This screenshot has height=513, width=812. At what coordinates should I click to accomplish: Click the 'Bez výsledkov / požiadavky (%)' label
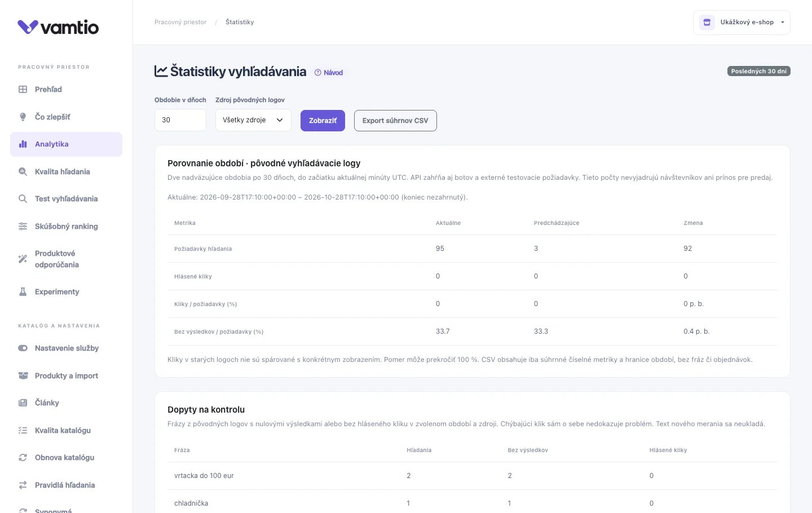(x=219, y=331)
